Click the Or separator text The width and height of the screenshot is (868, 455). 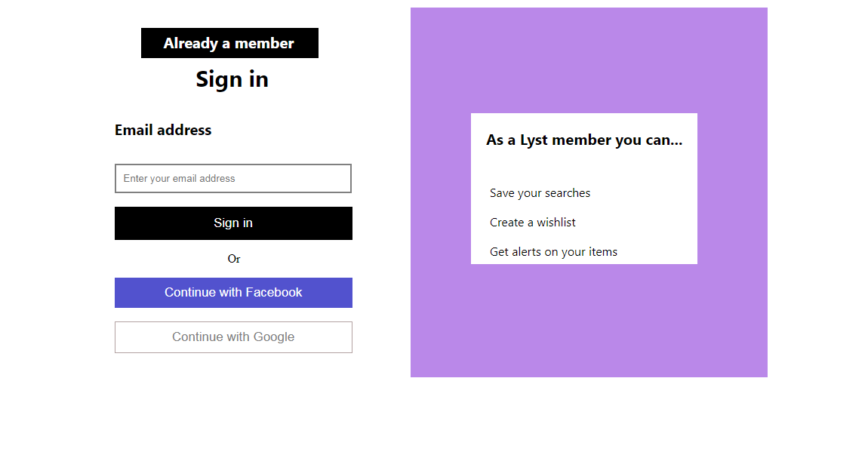click(x=233, y=259)
